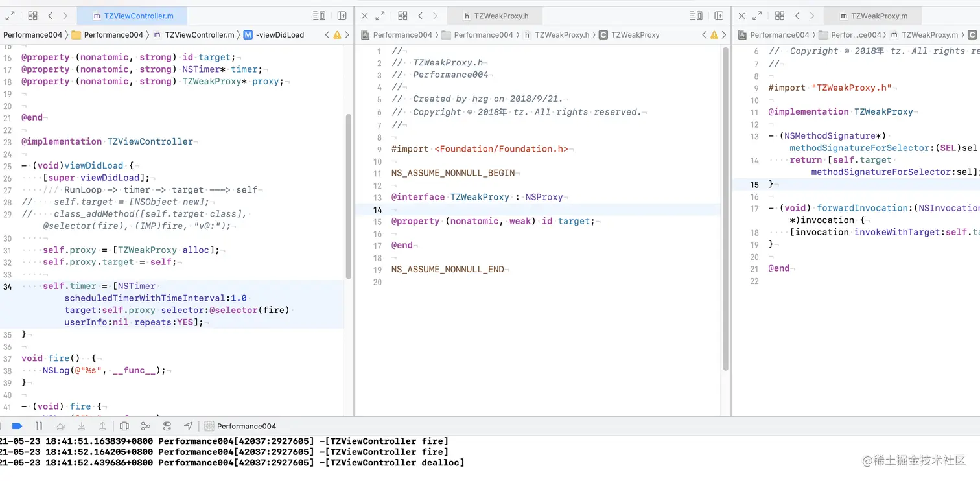The image size is (980, 481).
Task: Click warning icon in middle jump bar
Action: [x=714, y=35]
